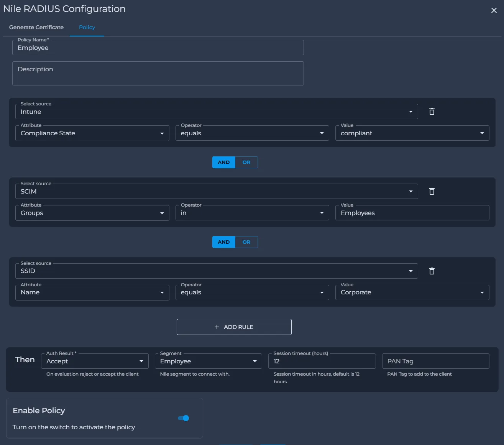Image resolution: width=504 pixels, height=445 pixels.
Task: Select OR between SCIM and SSID rules
Action: 246,242
